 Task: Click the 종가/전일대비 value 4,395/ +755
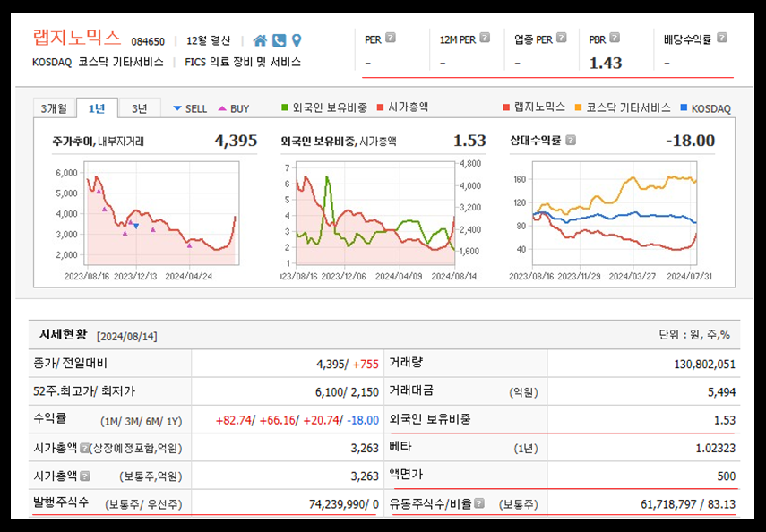(348, 364)
